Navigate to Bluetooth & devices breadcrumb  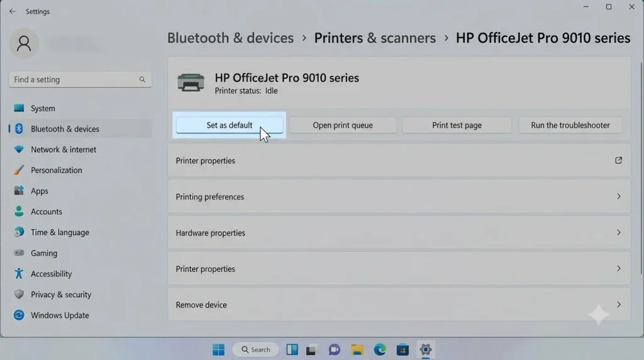coord(230,38)
